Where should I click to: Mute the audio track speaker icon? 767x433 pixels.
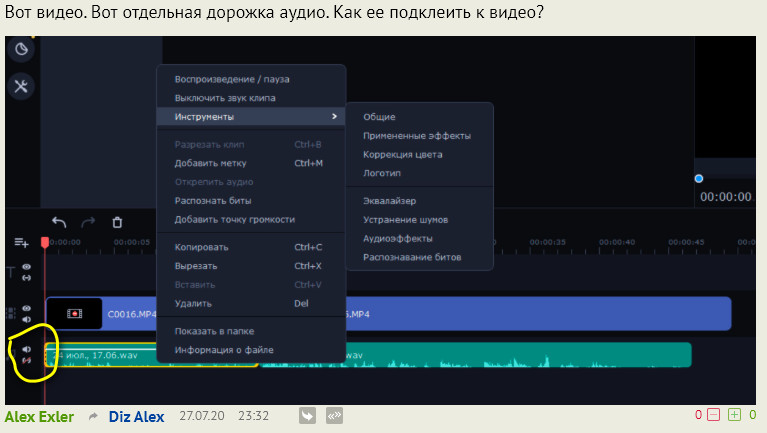click(26, 349)
